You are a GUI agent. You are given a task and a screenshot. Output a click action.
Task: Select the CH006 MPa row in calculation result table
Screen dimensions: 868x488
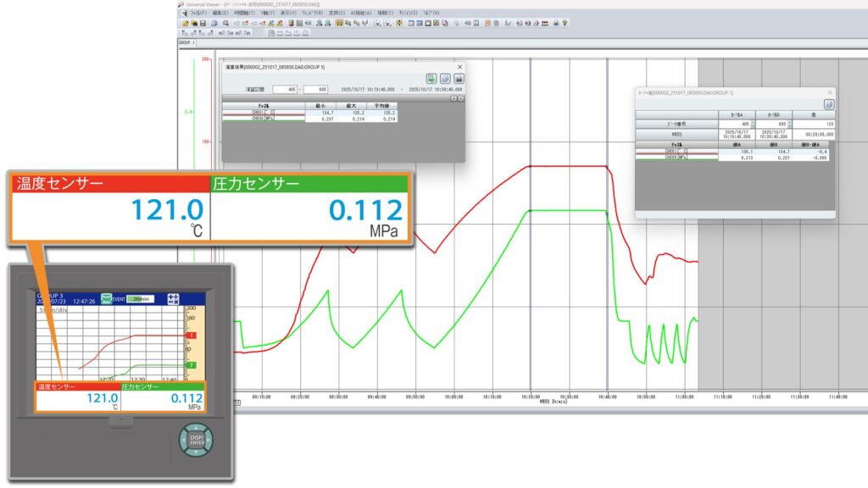[309, 119]
